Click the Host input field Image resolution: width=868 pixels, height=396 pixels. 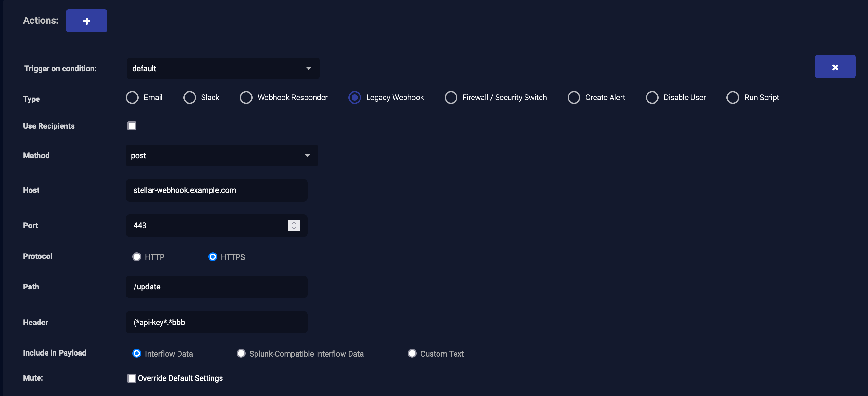tap(216, 190)
